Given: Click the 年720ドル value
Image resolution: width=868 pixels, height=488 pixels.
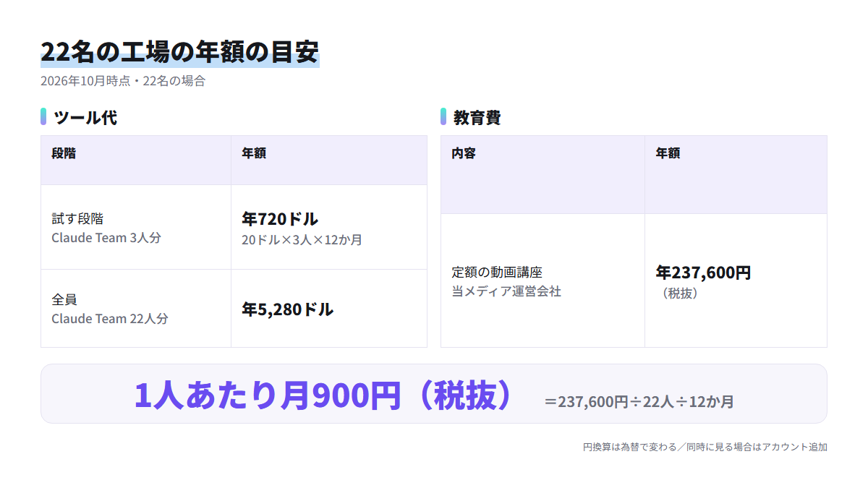Looking at the screenshot, I should tap(280, 218).
